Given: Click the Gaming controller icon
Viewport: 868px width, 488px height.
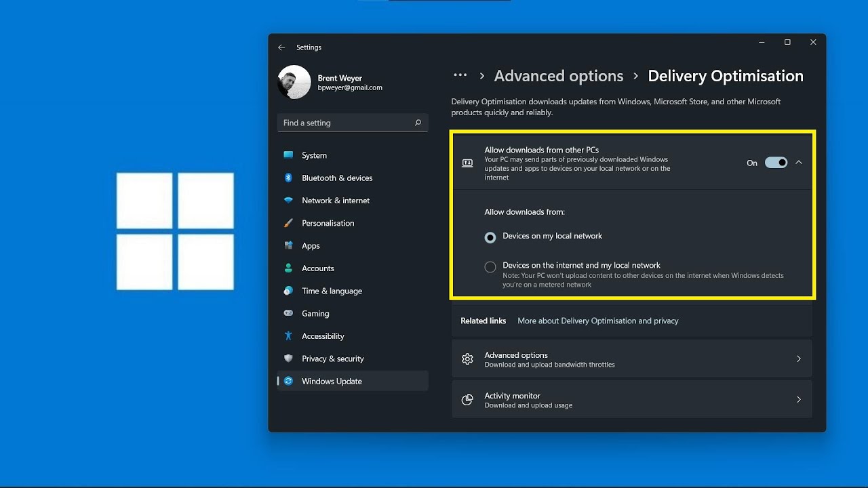Looking at the screenshot, I should (x=288, y=313).
